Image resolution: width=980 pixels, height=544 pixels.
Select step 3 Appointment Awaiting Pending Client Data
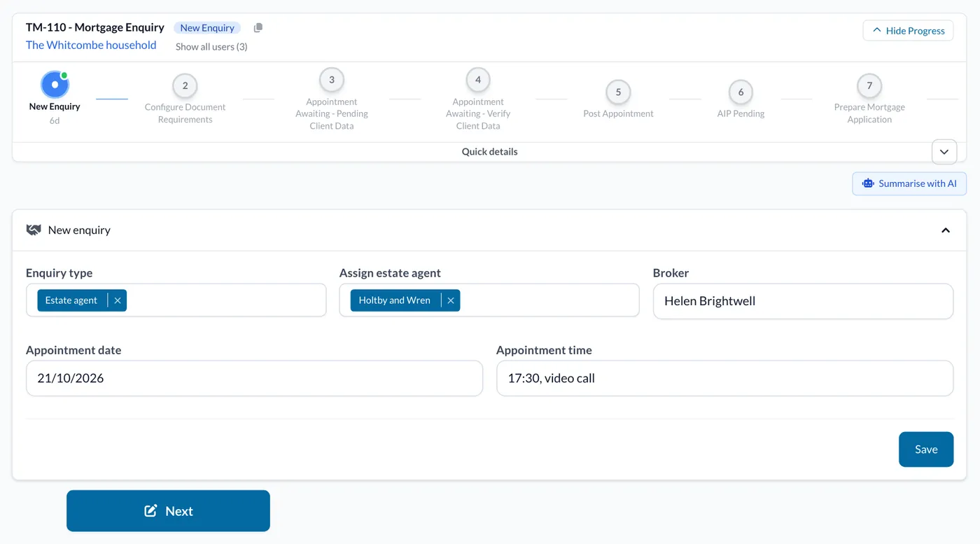click(332, 80)
